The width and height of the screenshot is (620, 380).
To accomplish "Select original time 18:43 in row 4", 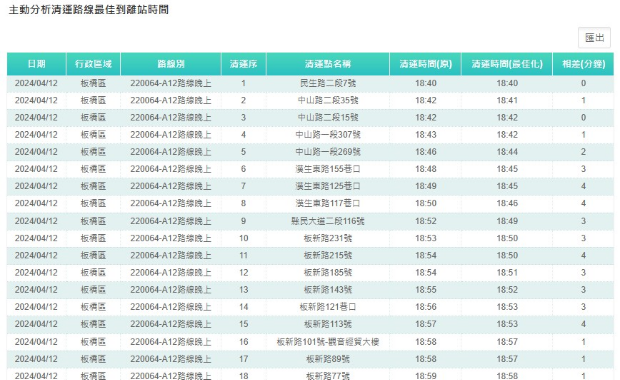I will coord(425,135).
